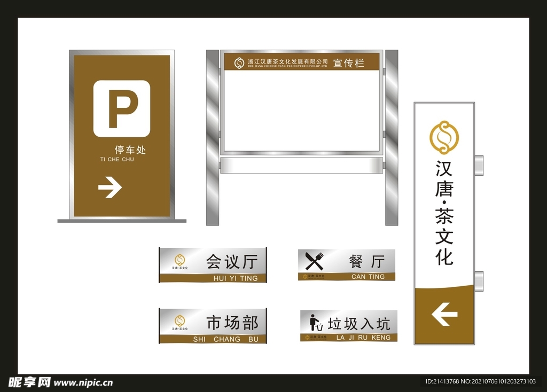Image resolution: width=547 pixels, height=392 pixels.
Task: Click the 停车处 text
Action: coord(130,150)
